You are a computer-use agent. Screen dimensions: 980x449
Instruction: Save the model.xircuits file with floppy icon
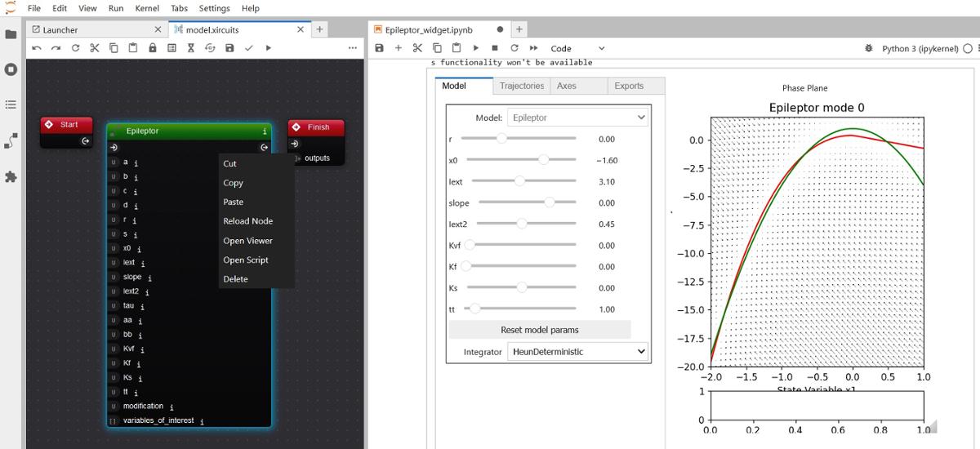pos(229,48)
